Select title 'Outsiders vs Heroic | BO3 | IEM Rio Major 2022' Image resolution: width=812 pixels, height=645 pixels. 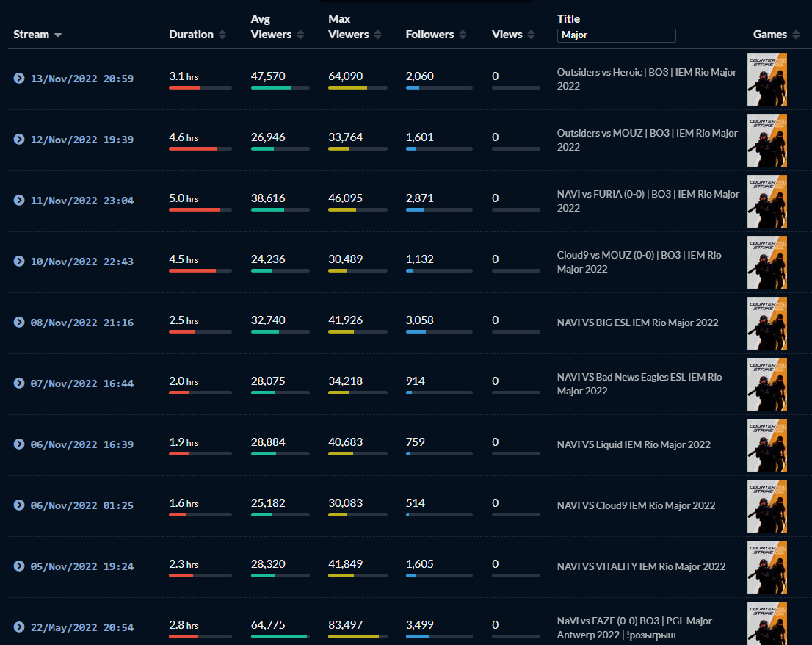tap(647, 79)
